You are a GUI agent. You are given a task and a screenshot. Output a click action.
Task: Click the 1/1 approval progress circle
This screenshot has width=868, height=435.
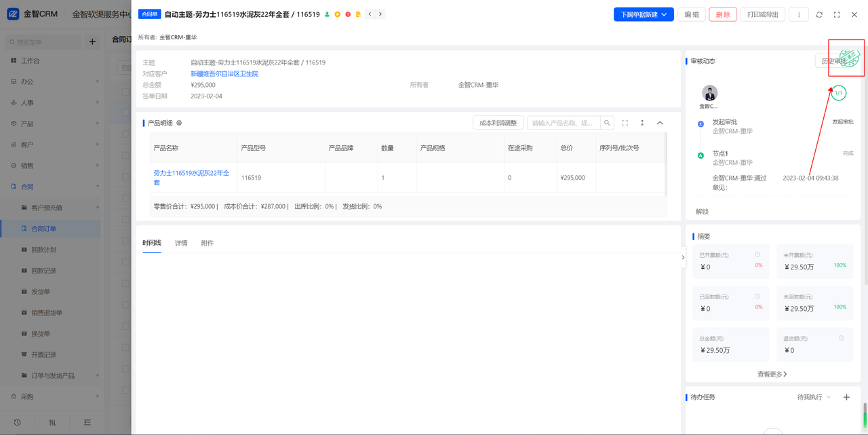[x=839, y=93]
